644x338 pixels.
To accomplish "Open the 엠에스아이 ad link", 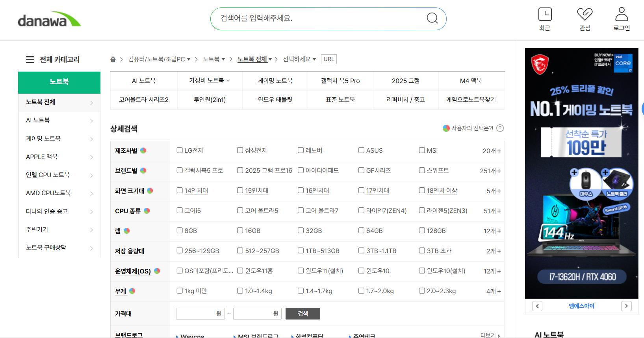I will 581,306.
